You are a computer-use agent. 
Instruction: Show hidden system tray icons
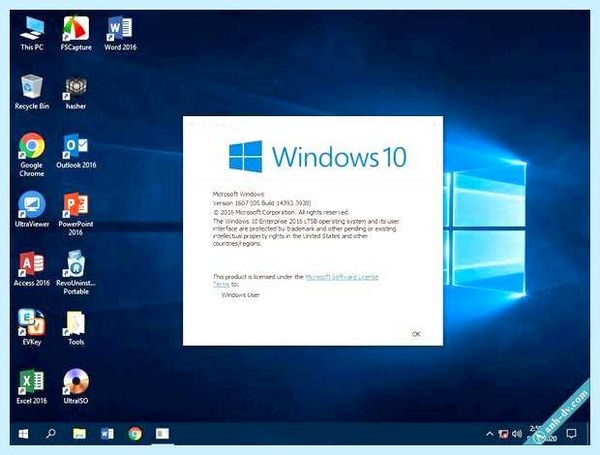[489, 434]
